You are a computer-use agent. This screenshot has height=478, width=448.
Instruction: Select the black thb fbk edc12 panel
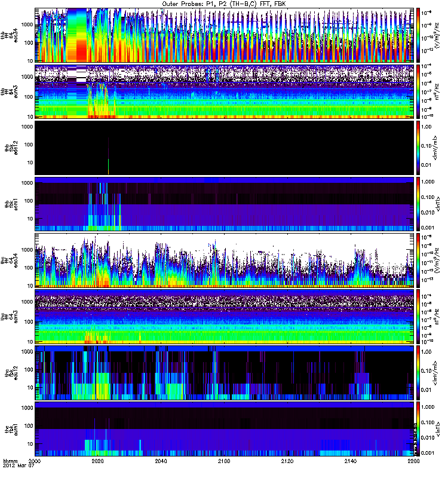[225, 148]
